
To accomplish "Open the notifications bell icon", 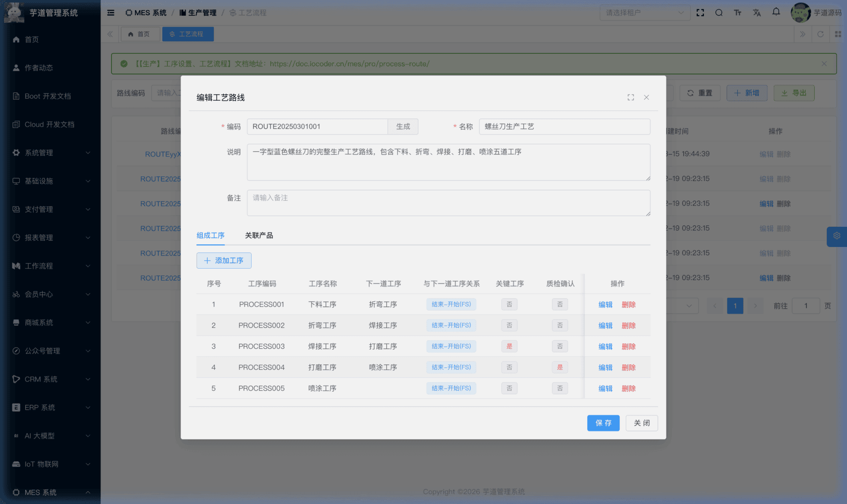I will click(775, 13).
